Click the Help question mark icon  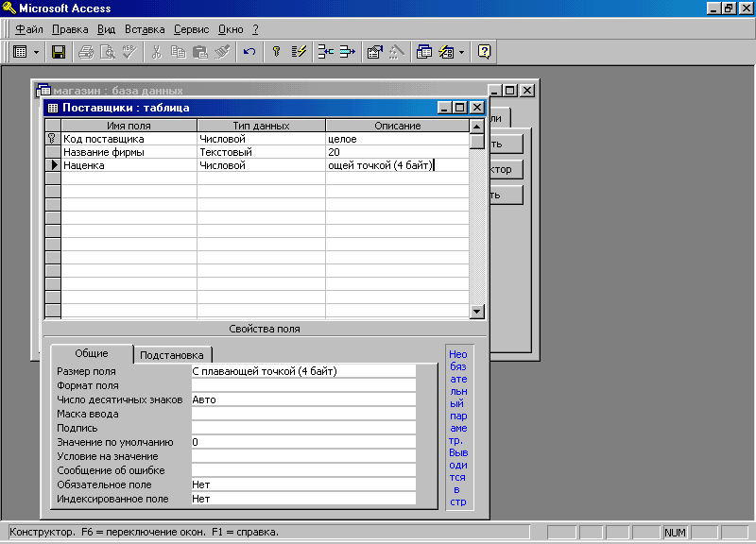[x=484, y=52]
